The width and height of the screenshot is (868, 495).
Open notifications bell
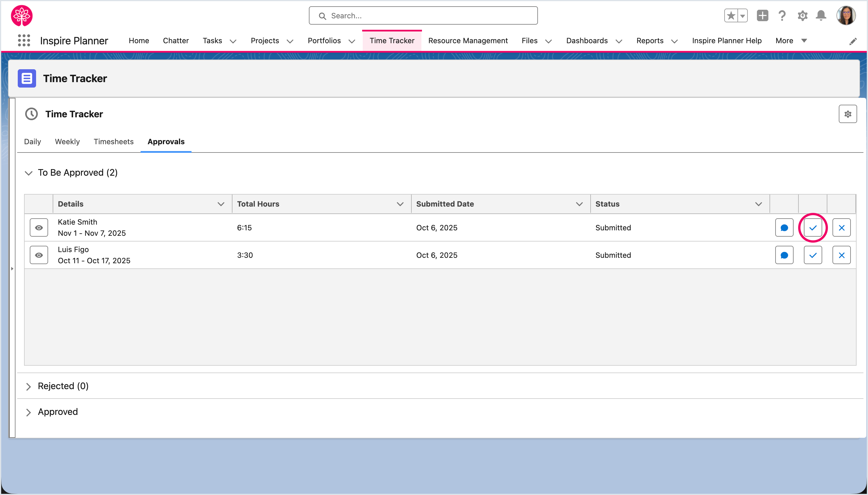pyautogui.click(x=821, y=16)
